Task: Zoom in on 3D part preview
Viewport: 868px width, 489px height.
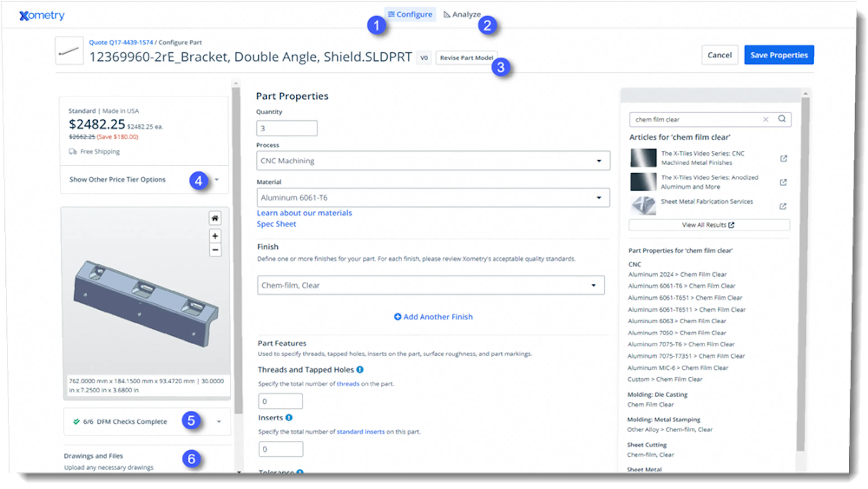Action: [215, 236]
